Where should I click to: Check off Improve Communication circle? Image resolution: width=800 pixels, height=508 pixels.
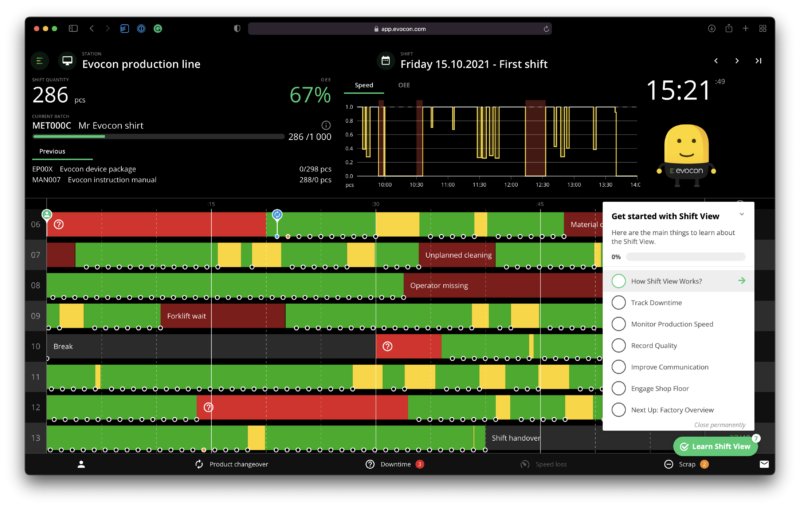coord(618,367)
